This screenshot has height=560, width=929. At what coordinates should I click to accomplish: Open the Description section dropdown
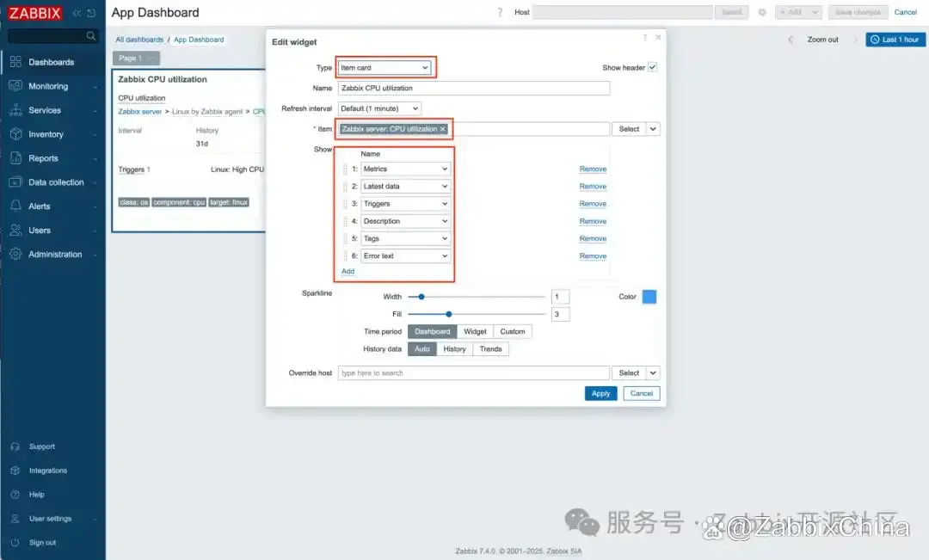coord(405,221)
